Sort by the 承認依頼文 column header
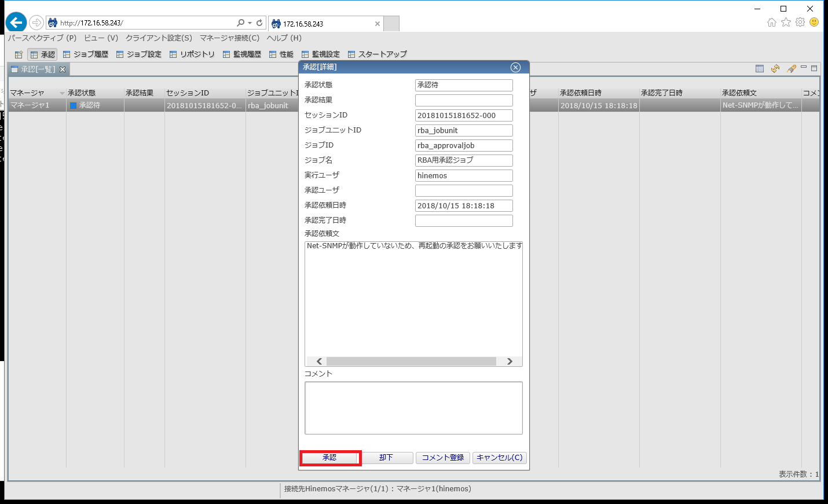 761,93
